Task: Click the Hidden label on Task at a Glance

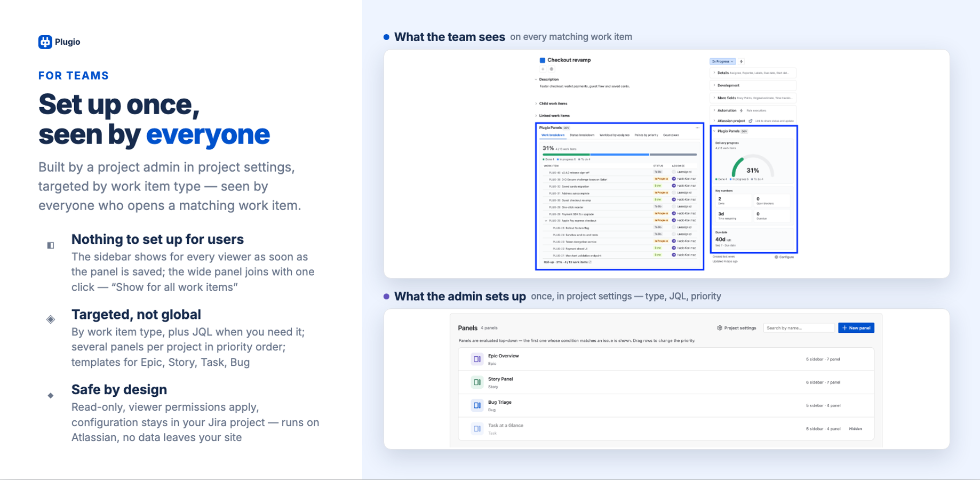Action: point(855,429)
